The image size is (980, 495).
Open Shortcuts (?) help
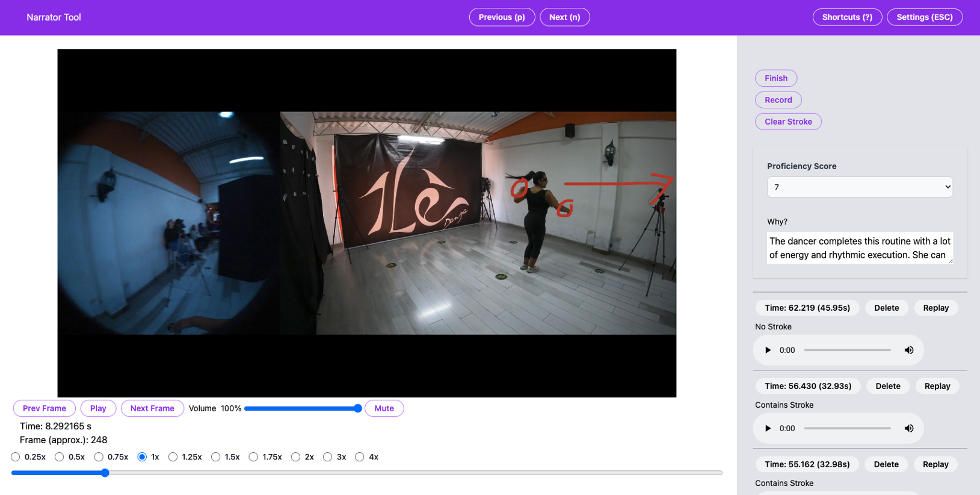tap(846, 17)
